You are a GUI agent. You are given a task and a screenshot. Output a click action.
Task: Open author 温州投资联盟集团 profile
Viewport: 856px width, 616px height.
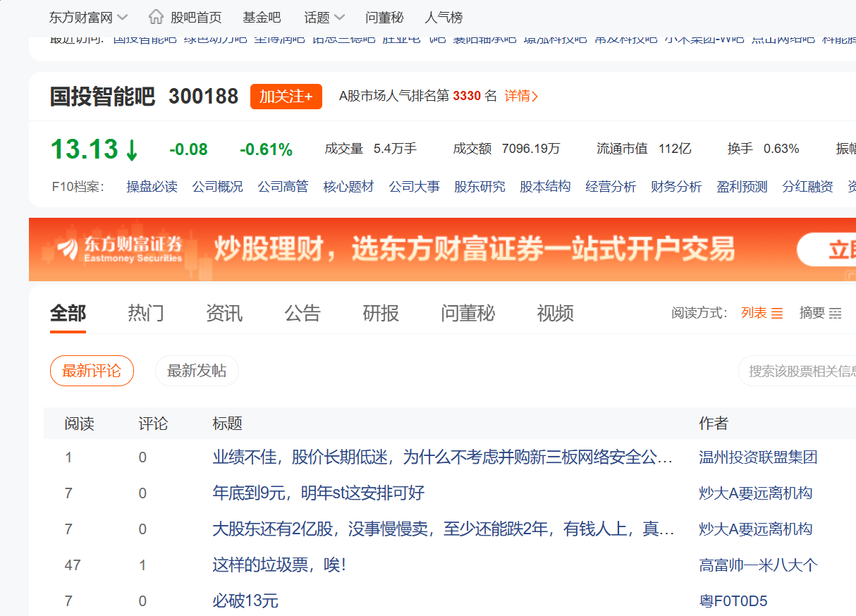point(758,457)
